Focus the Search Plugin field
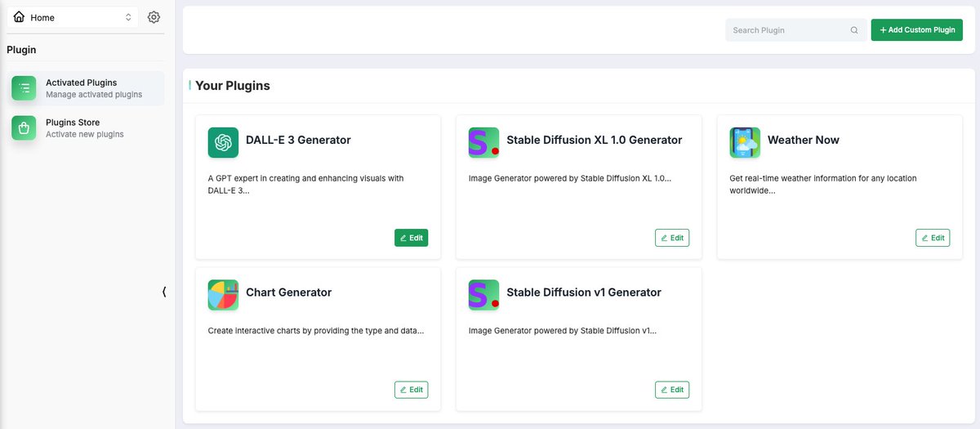 [796, 30]
